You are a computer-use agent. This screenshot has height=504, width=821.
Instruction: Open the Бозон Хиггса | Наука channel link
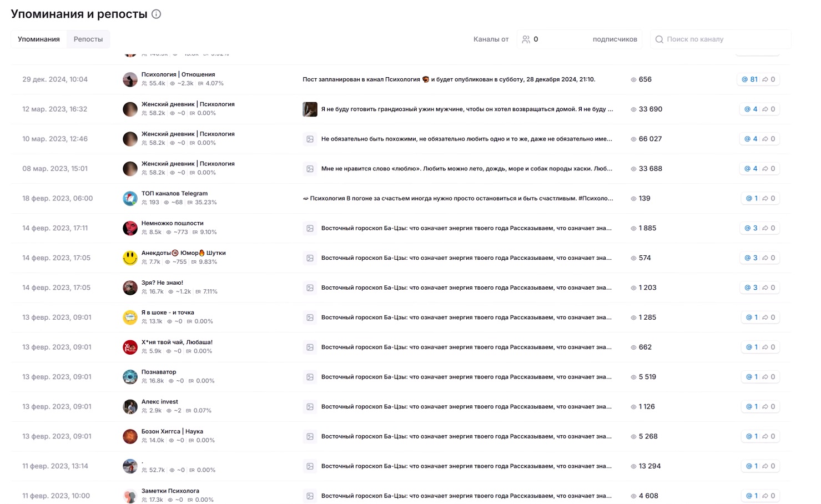point(172,432)
